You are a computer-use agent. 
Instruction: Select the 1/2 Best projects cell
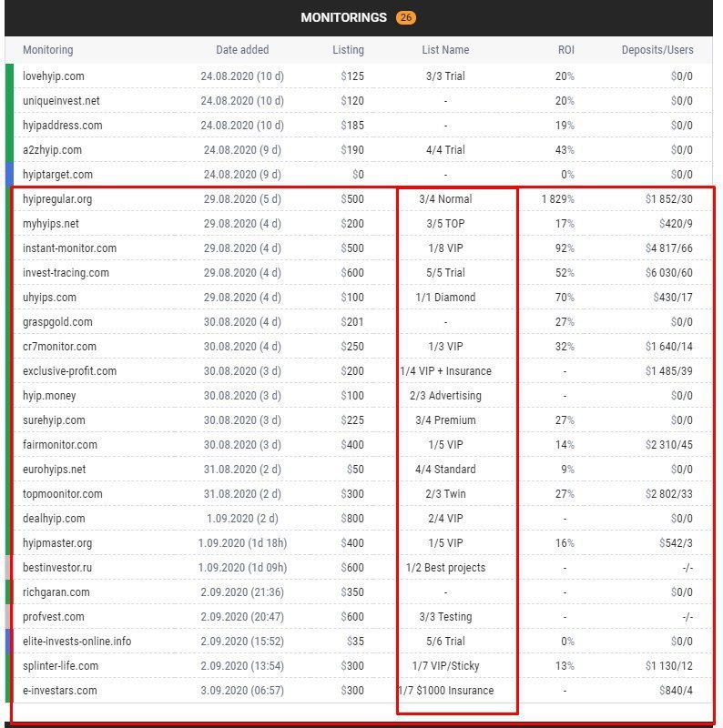445,568
